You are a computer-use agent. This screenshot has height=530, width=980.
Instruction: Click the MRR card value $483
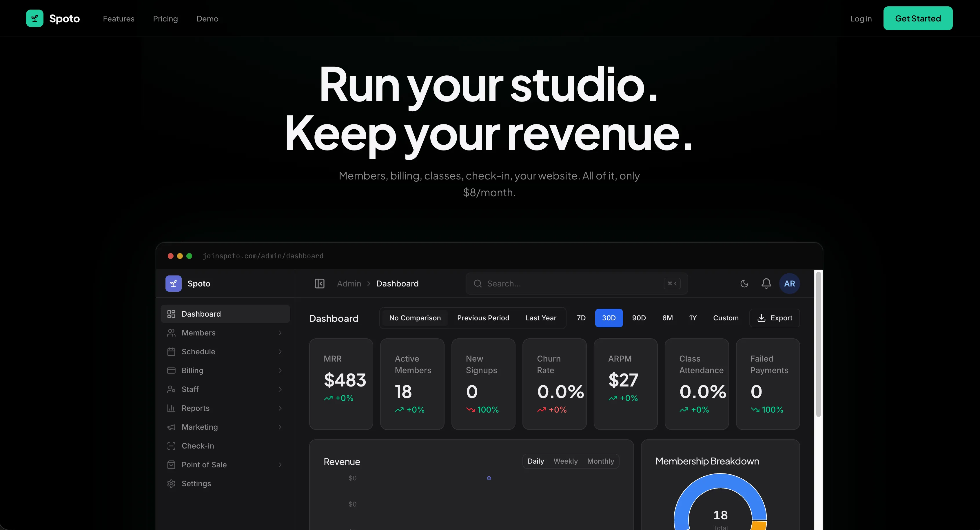345,380
